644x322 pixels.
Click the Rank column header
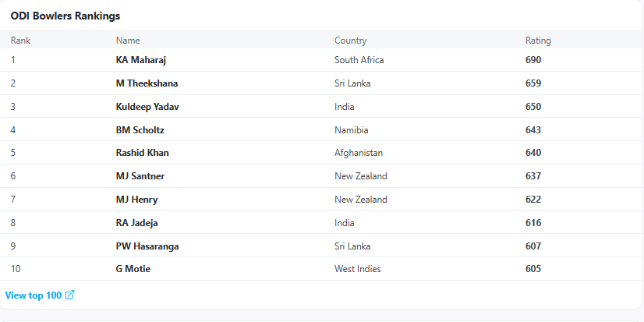(x=20, y=41)
